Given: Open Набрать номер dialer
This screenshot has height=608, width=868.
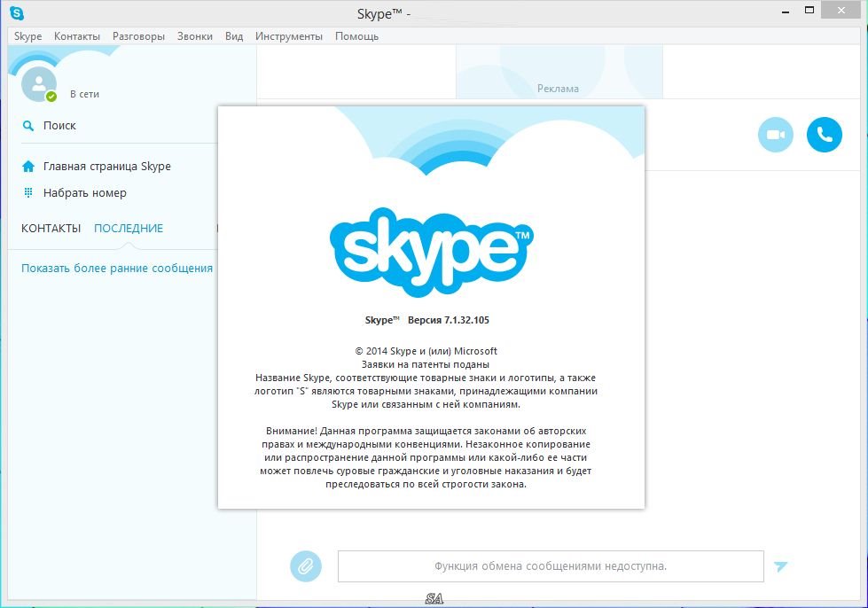Looking at the screenshot, I should (x=85, y=192).
